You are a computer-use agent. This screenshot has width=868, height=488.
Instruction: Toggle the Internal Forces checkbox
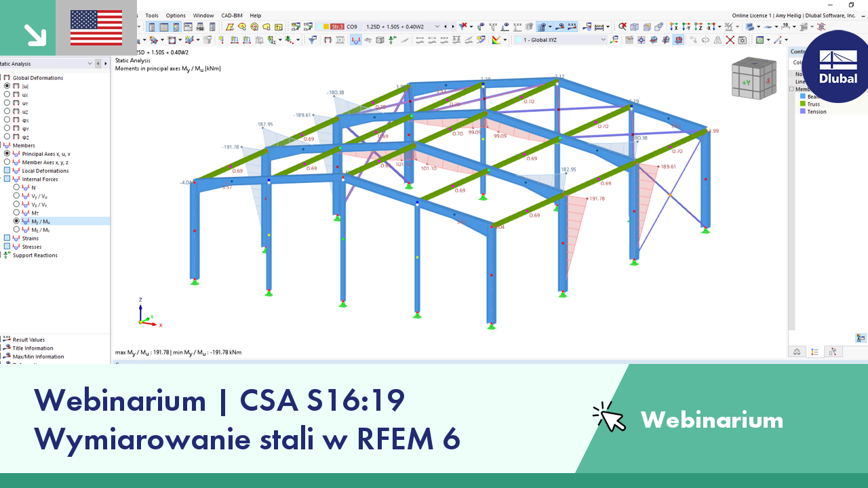[x=7, y=179]
